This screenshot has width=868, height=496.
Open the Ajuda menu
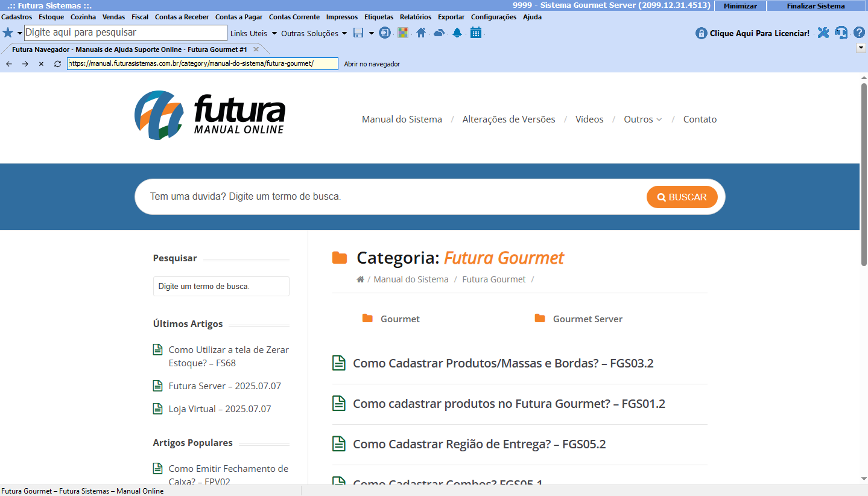point(532,17)
